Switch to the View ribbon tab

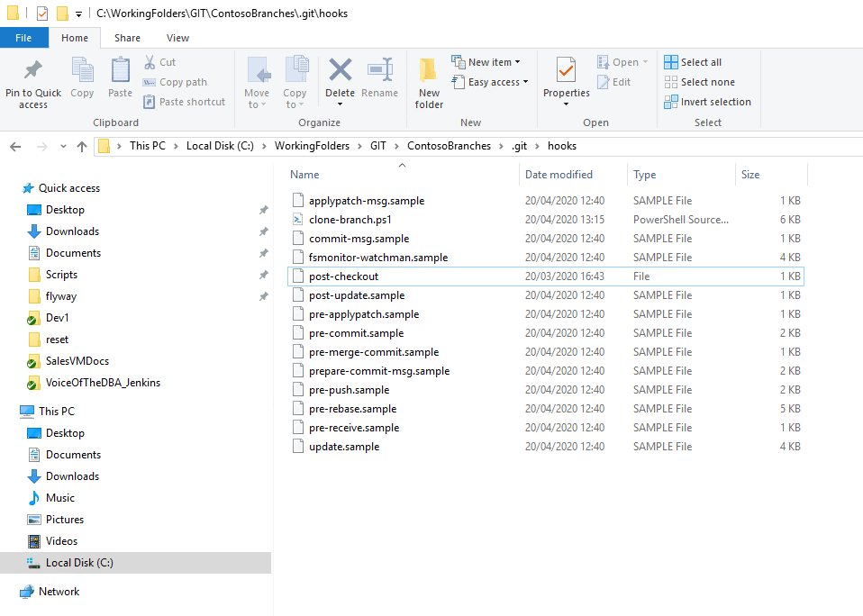point(177,38)
